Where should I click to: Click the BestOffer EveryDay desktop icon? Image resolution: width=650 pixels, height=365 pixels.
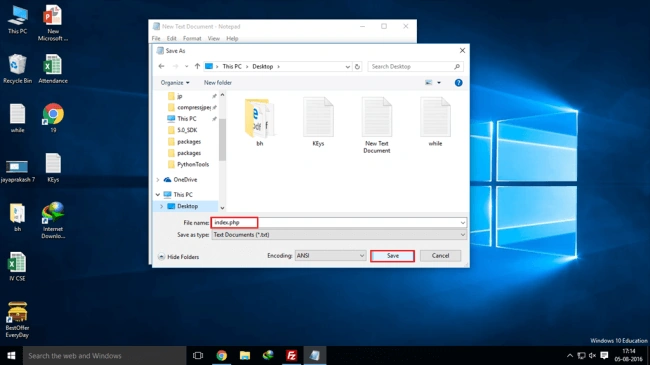coord(17,319)
